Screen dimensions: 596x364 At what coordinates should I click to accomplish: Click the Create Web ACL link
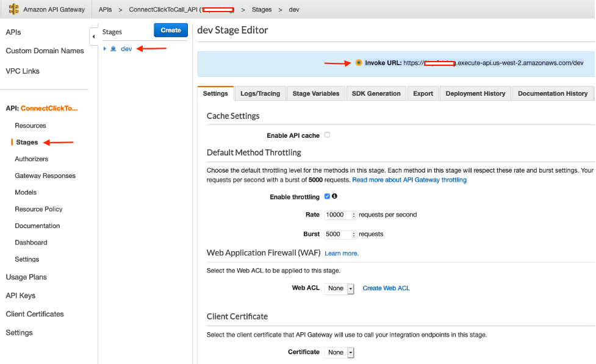click(x=386, y=288)
